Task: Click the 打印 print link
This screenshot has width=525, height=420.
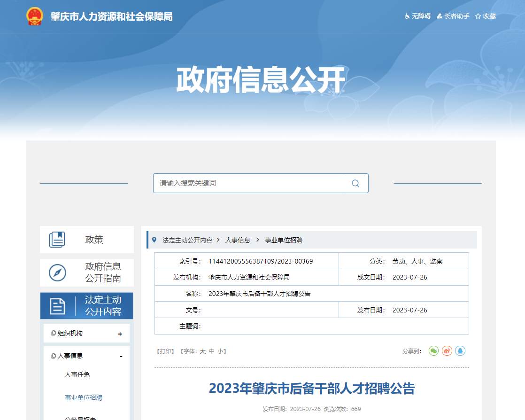Action: coord(165,351)
